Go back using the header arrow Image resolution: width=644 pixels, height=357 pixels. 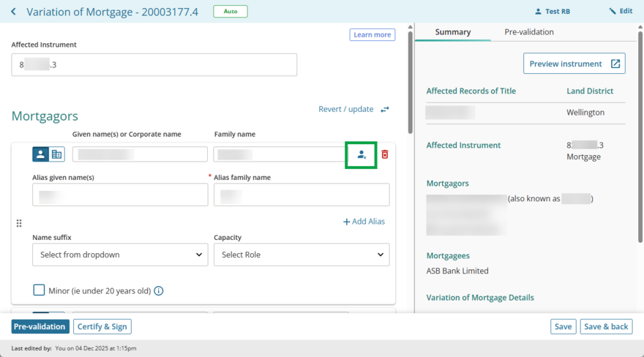pyautogui.click(x=14, y=12)
